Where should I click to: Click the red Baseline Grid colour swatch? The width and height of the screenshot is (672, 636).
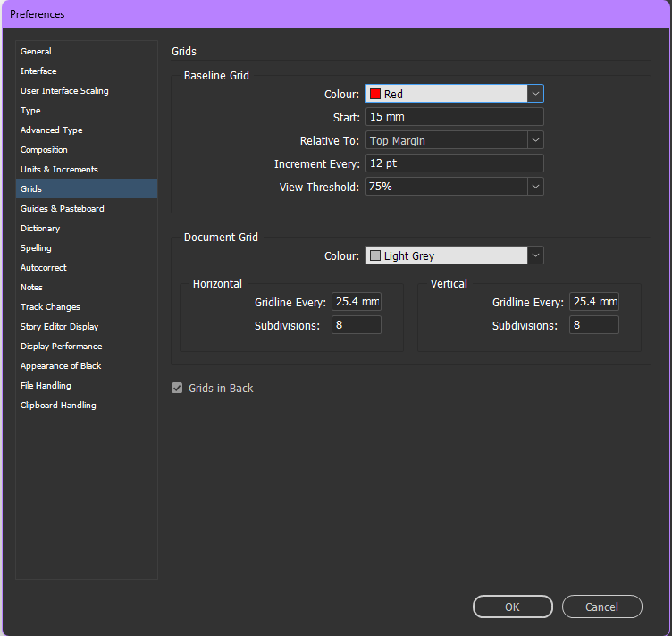pyautogui.click(x=376, y=94)
